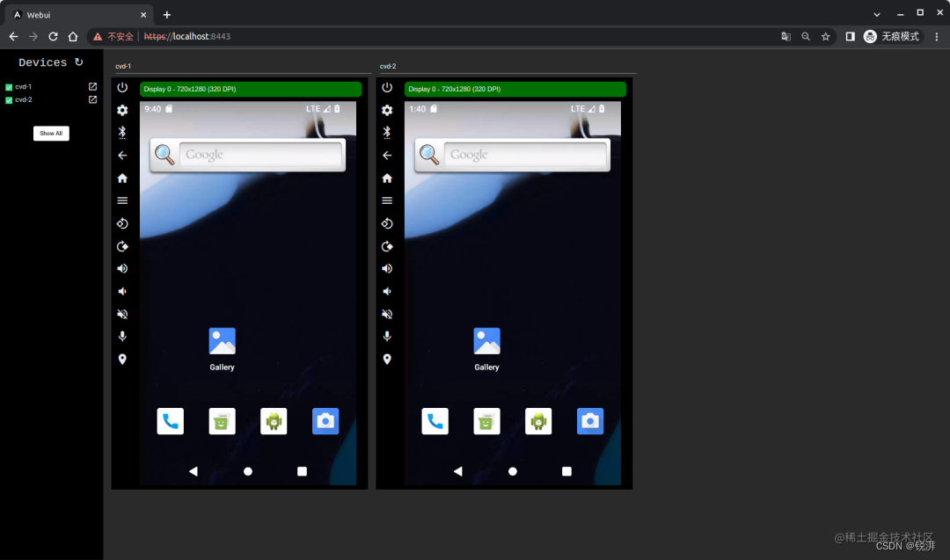Toggle the cvd-2 device checkbox off

click(x=7, y=99)
